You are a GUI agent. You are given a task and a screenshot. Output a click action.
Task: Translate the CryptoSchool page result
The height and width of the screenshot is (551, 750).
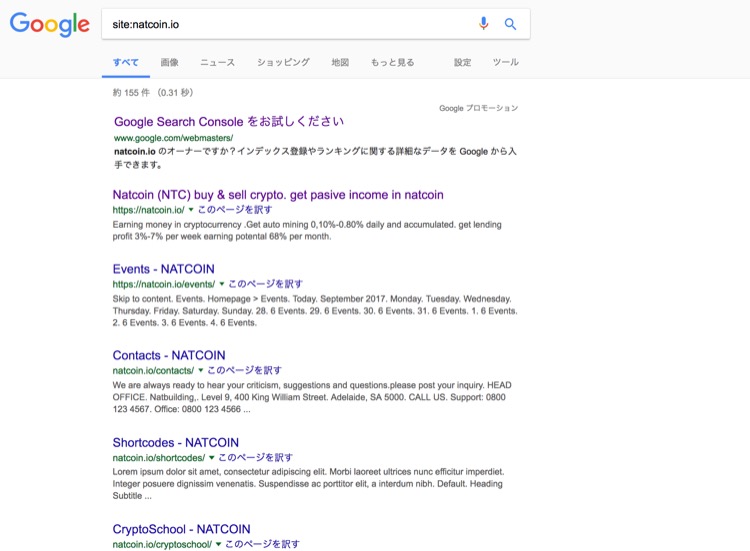[x=262, y=544]
